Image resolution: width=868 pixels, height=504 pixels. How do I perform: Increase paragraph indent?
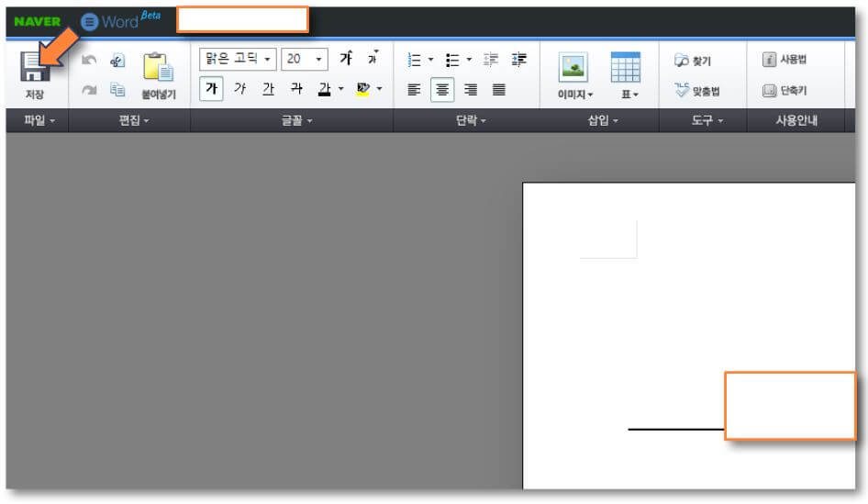[x=519, y=60]
